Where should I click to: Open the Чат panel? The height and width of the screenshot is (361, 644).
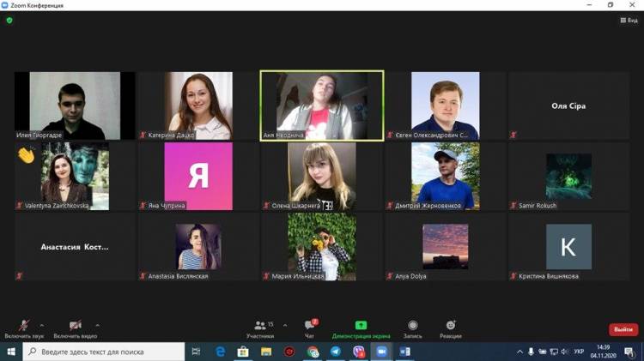pyautogui.click(x=310, y=328)
